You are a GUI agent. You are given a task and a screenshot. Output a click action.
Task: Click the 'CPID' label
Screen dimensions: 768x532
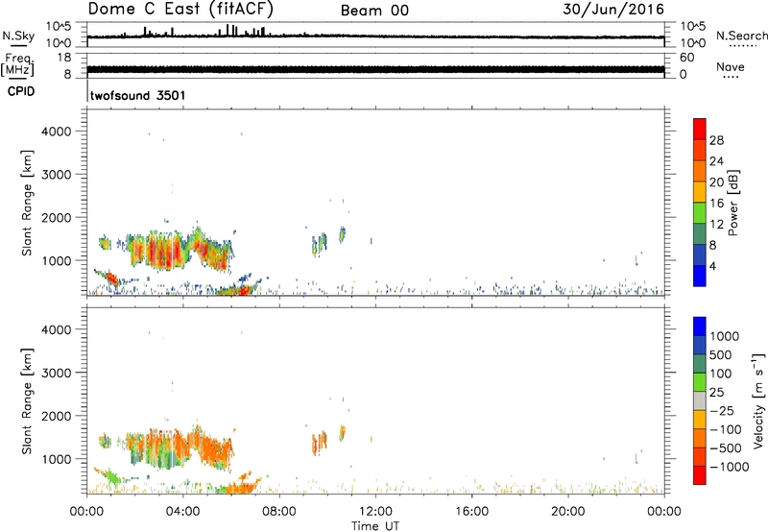(x=21, y=91)
